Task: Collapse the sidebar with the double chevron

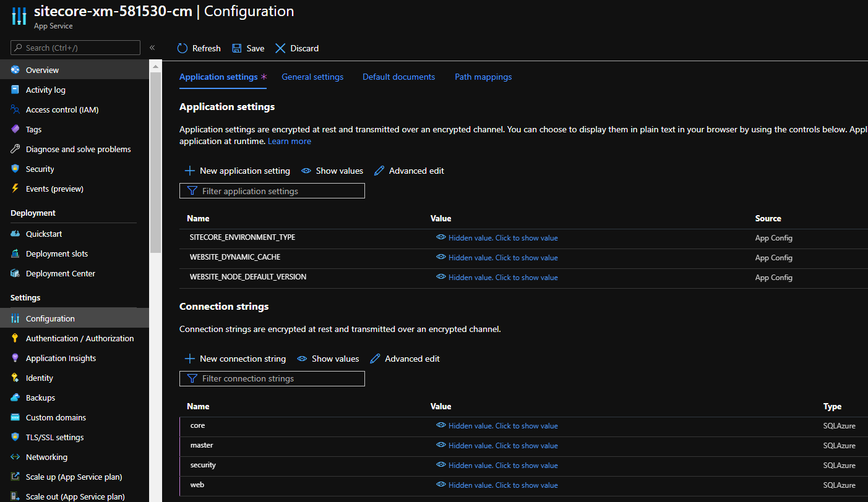Action: (x=152, y=48)
